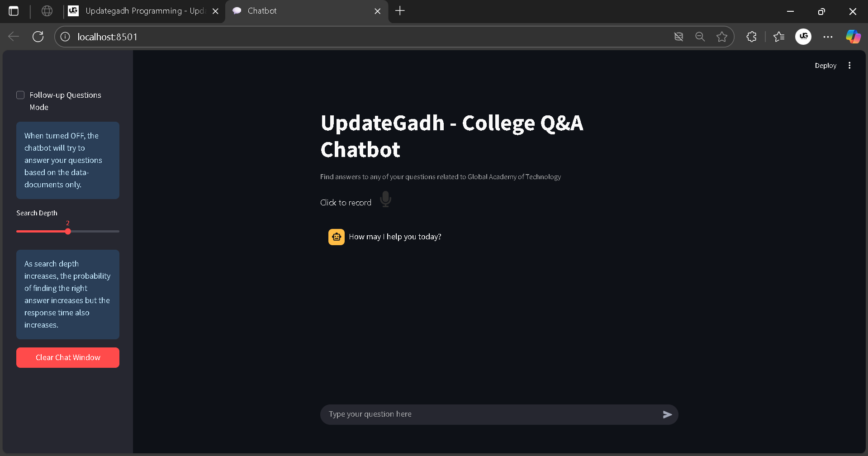Click the browser extensions icon
This screenshot has width=868, height=456.
point(751,37)
